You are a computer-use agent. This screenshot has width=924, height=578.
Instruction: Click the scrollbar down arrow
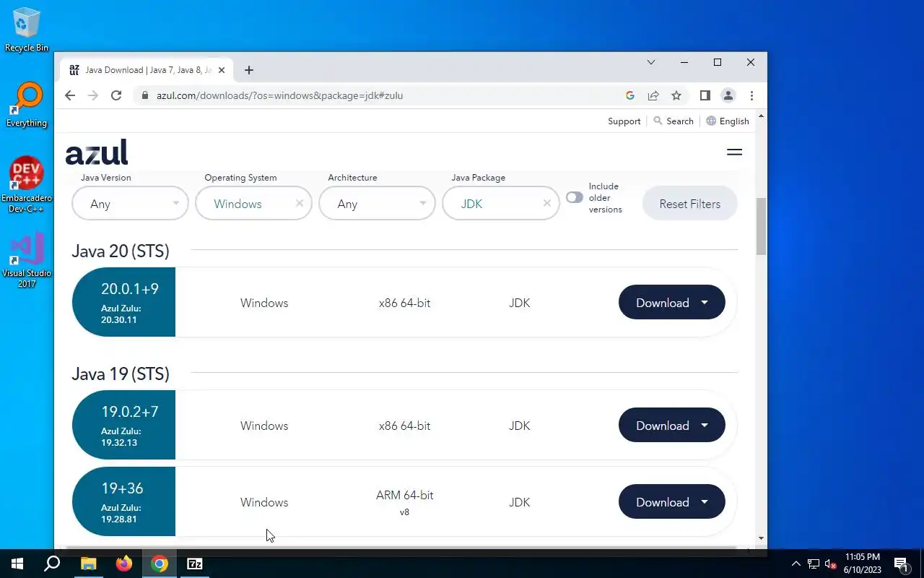(761, 538)
